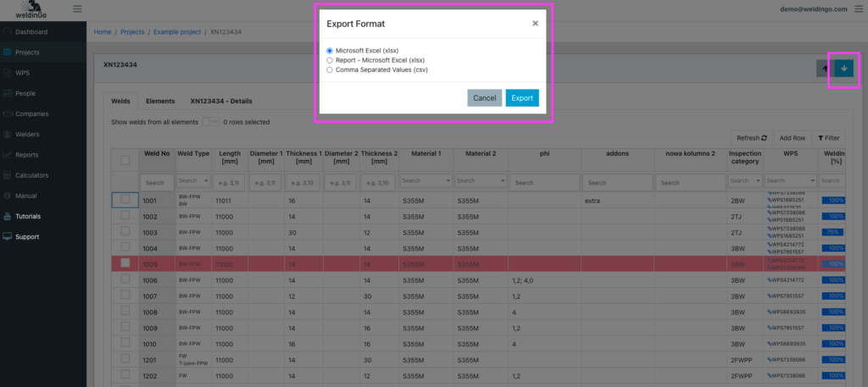868x387 pixels.
Task: Open Calculators in sidebar
Action: [32, 175]
